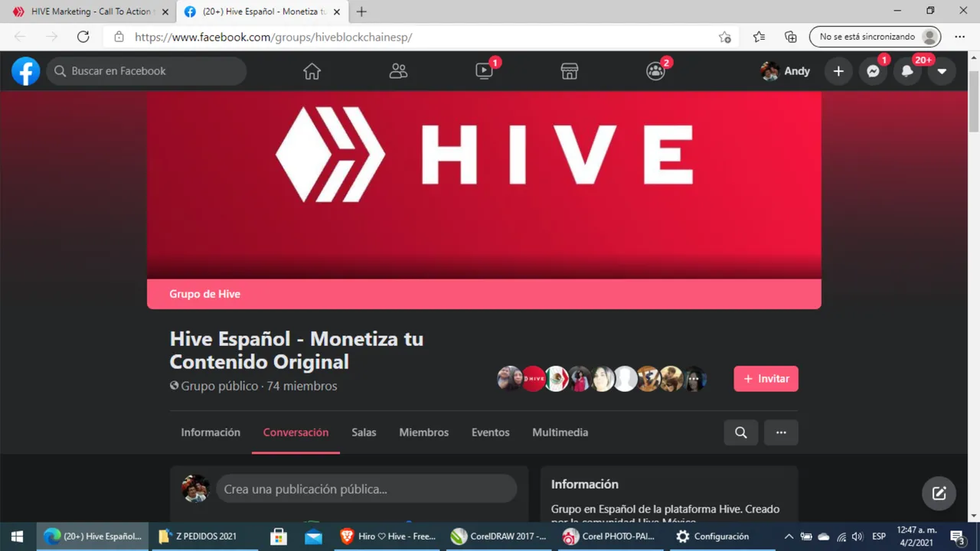Viewport: 980px width, 551px height.
Task: Open the Favorites list icon
Action: click(759, 37)
